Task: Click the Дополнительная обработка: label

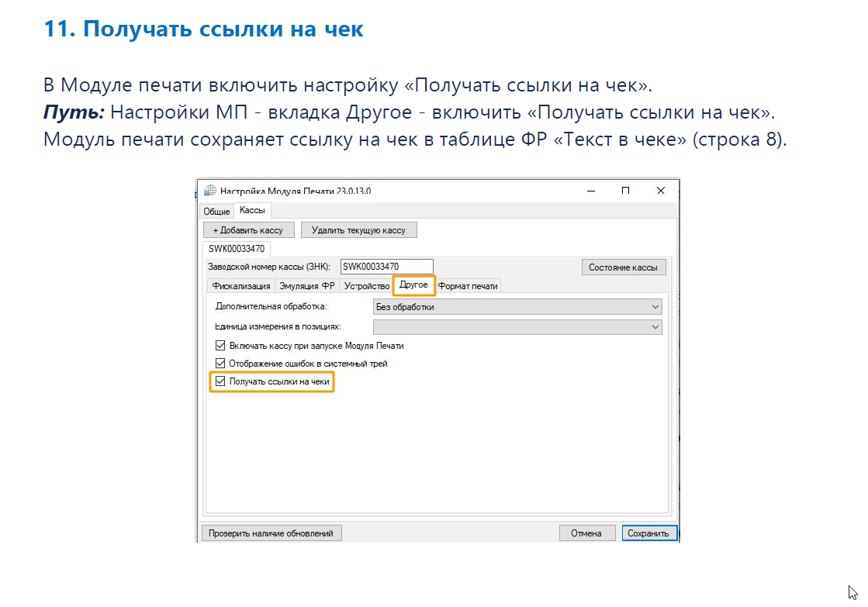Action: tap(271, 306)
